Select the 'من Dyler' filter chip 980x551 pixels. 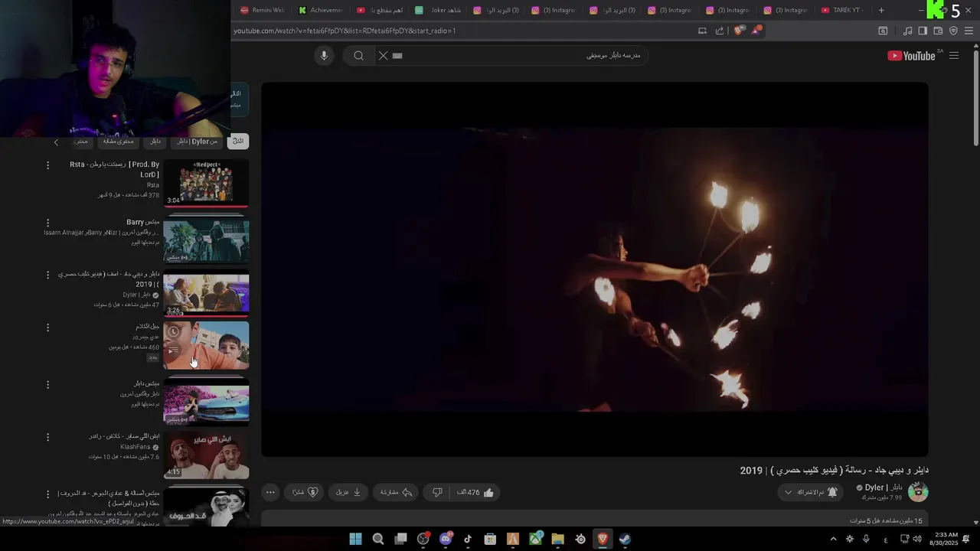tap(198, 142)
